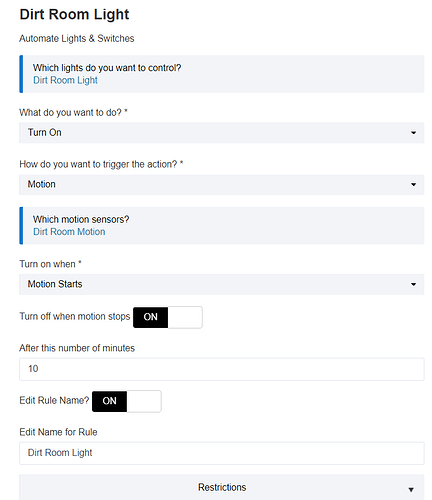Viewport: 432px width, 500px height.
Task: Open the 'Turn on when' Motion Starts dropdown
Action: pyautogui.click(x=222, y=284)
